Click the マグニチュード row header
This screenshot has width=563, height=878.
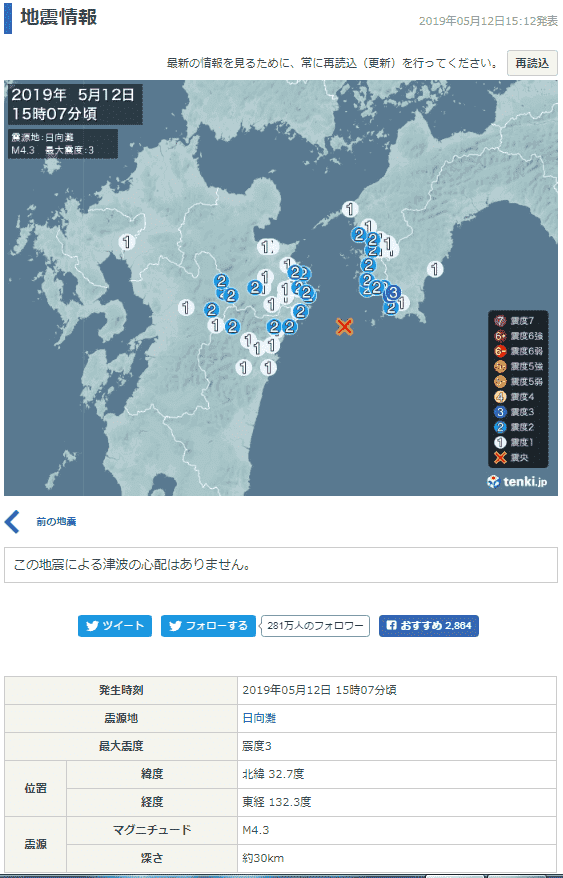(x=152, y=830)
